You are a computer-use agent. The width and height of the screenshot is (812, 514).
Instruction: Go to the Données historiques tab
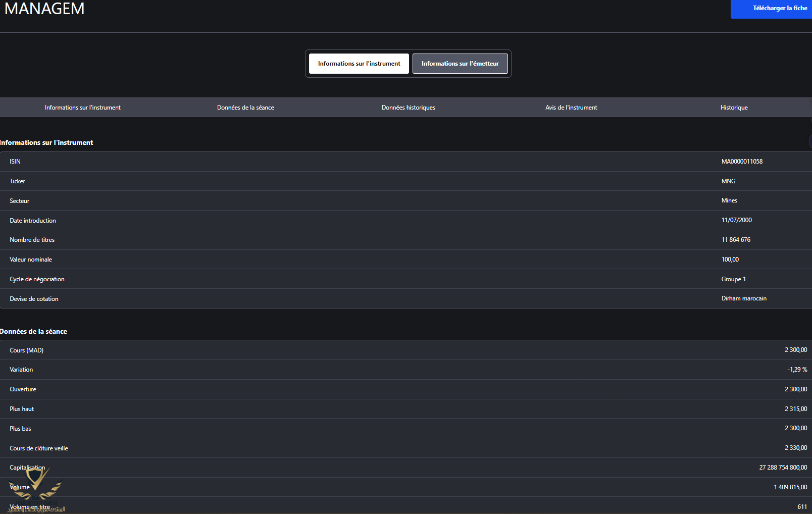click(408, 108)
